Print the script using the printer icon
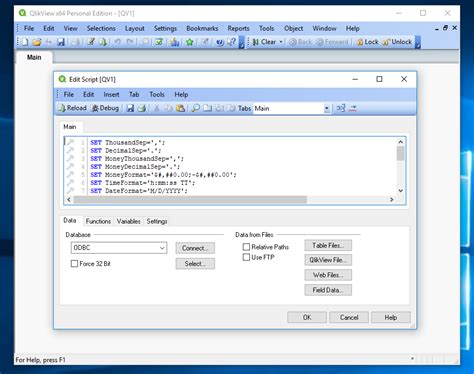The height and width of the screenshot is (374, 474). click(x=142, y=108)
